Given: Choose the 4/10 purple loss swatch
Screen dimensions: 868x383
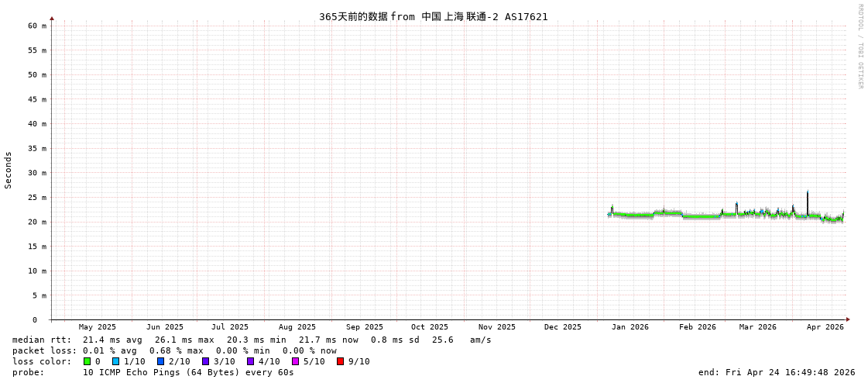Looking at the screenshot, I should (250, 361).
